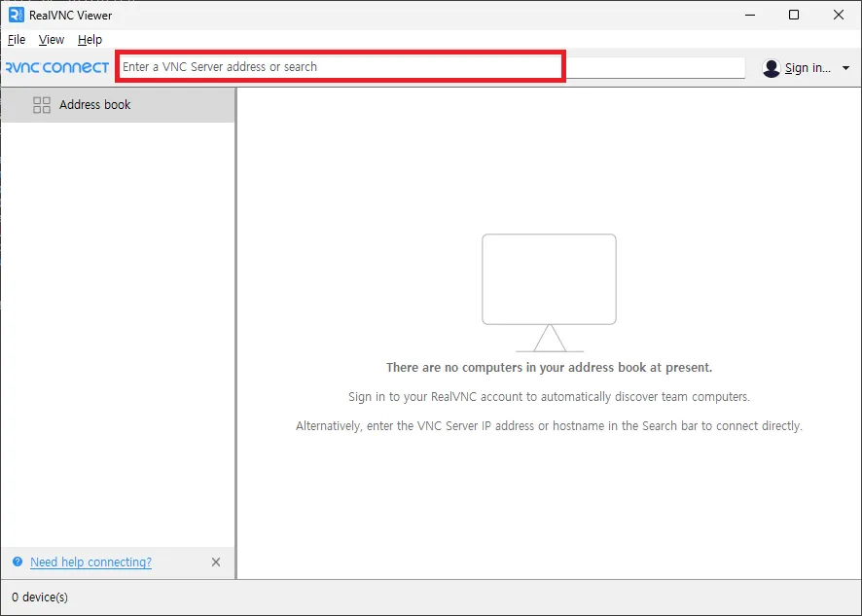This screenshot has width=862, height=616.
Task: Open the File menu
Action: click(x=17, y=40)
